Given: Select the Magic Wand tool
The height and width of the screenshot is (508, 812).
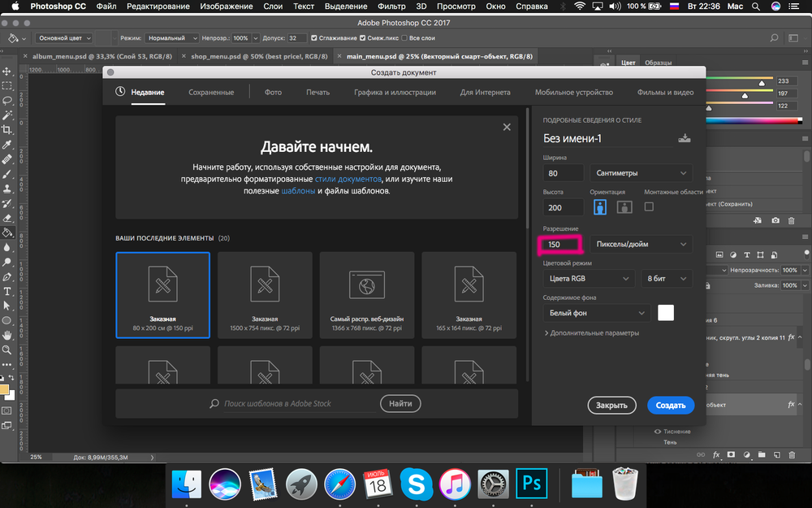Looking at the screenshot, I should click(7, 115).
